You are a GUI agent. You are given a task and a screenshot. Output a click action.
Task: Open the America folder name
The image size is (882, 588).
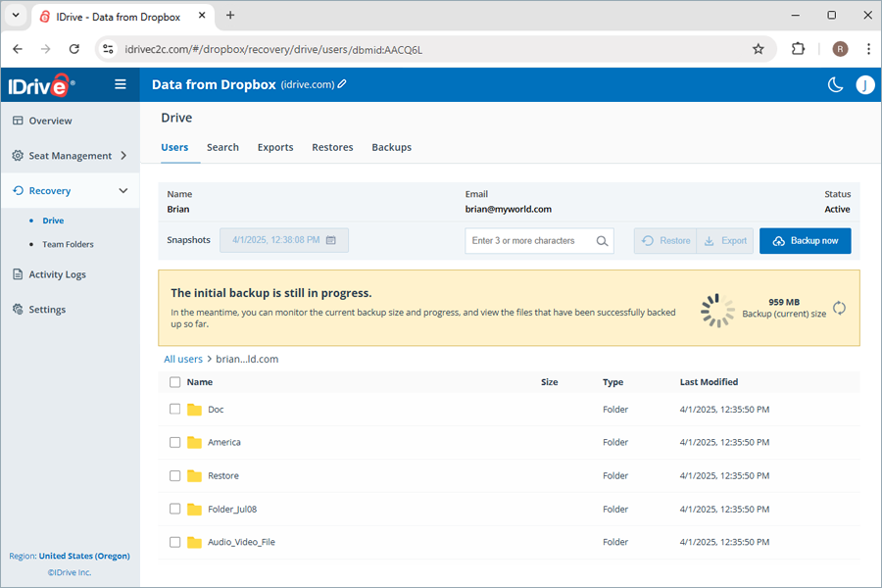pyautogui.click(x=223, y=442)
